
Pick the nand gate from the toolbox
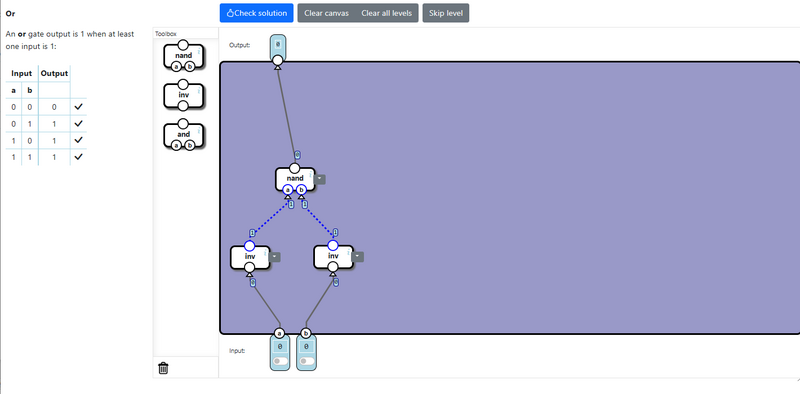[x=184, y=56]
